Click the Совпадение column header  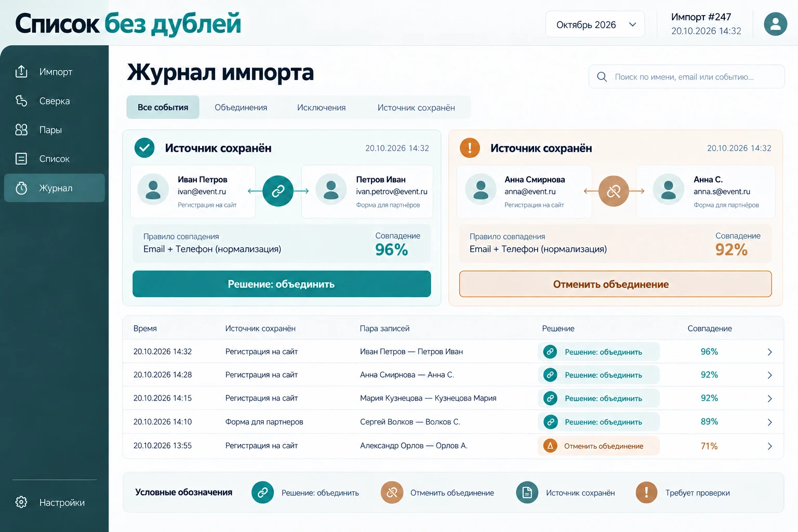tap(710, 328)
